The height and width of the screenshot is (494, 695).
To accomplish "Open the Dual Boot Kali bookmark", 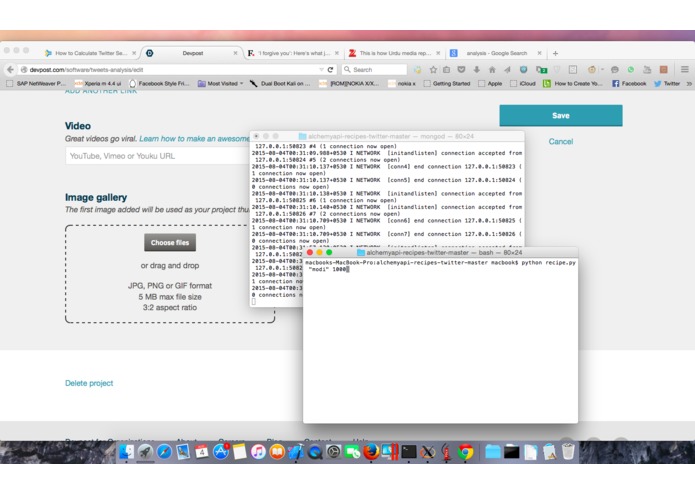I will click(280, 83).
